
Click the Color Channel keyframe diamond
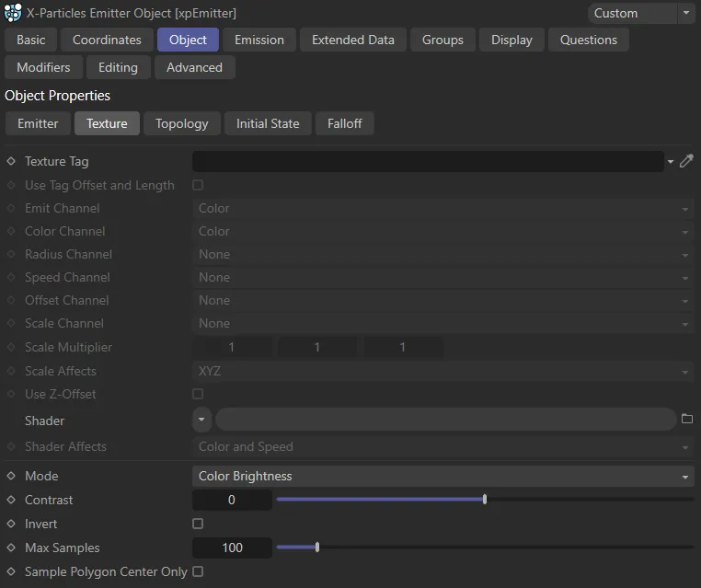[x=11, y=231]
